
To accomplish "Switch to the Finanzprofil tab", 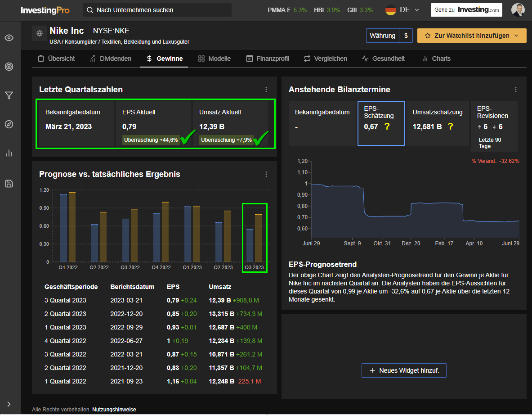I will [268, 59].
